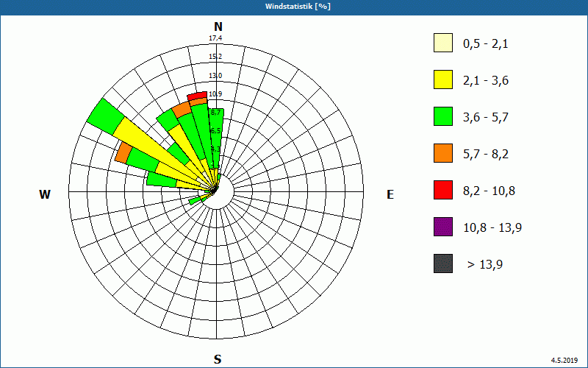The image size is (588, 368).
Task: Select the legend label '3,6 - 5,7'
Action: click(486, 118)
